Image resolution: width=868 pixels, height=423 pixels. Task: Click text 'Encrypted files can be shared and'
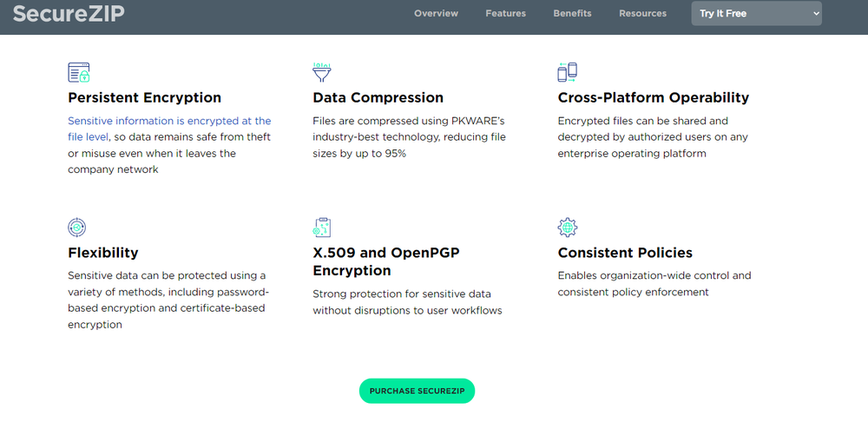[642, 121]
